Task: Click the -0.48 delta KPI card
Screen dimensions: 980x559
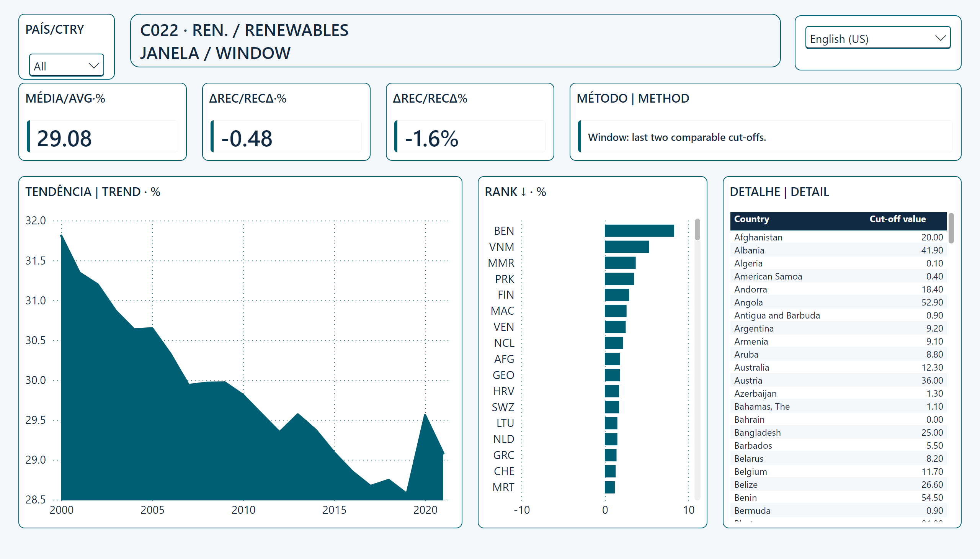Action: pyautogui.click(x=286, y=122)
